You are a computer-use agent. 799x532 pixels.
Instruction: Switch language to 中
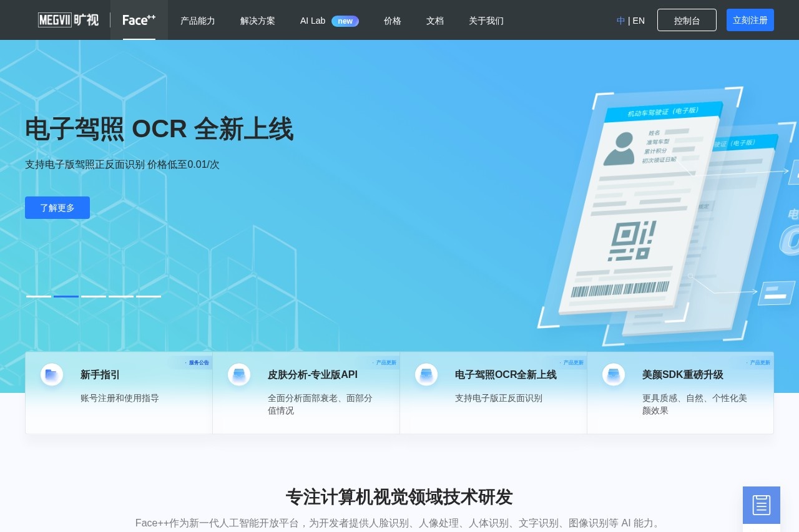(x=621, y=21)
